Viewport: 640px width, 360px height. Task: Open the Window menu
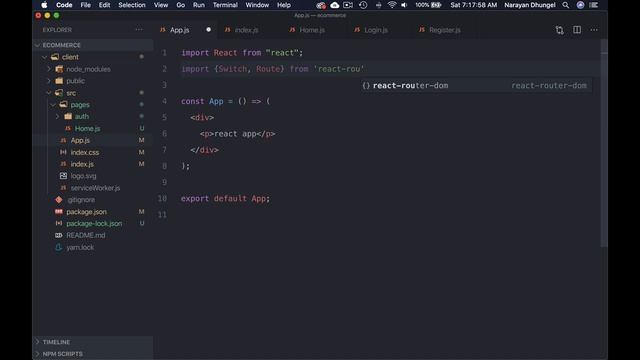pyautogui.click(x=257, y=5)
